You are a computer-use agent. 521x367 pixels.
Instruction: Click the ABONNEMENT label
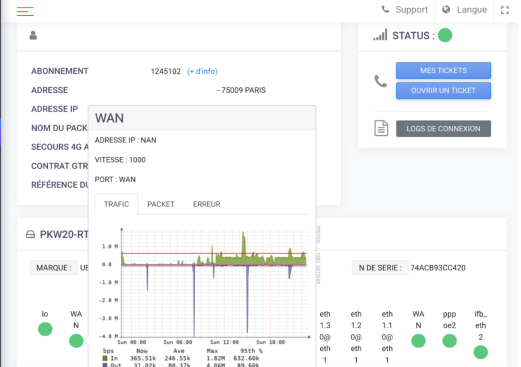pos(60,71)
